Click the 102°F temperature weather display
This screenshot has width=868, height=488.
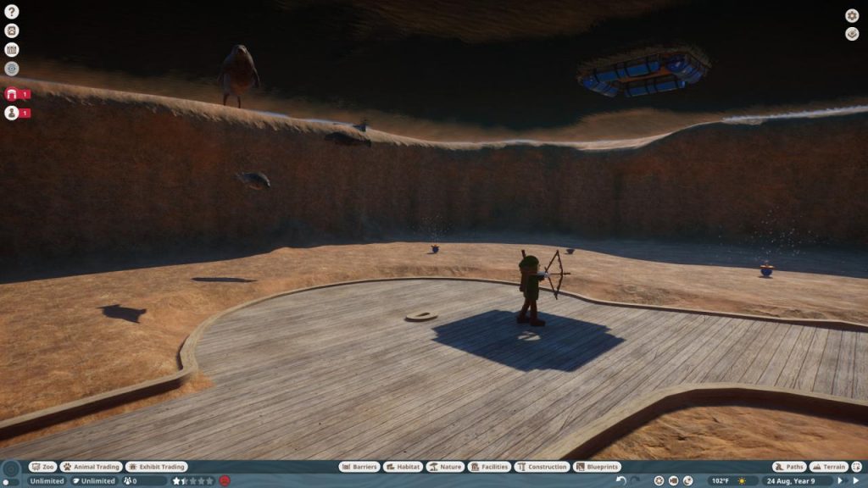click(x=721, y=481)
